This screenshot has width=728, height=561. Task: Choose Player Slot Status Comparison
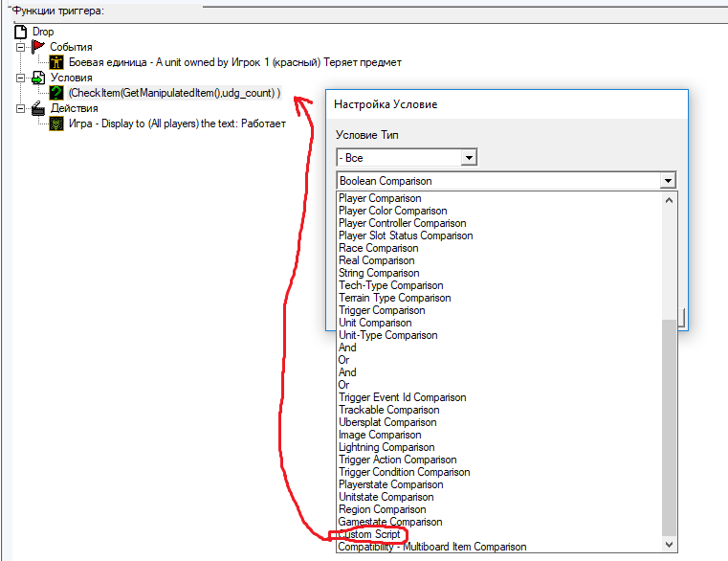click(406, 236)
